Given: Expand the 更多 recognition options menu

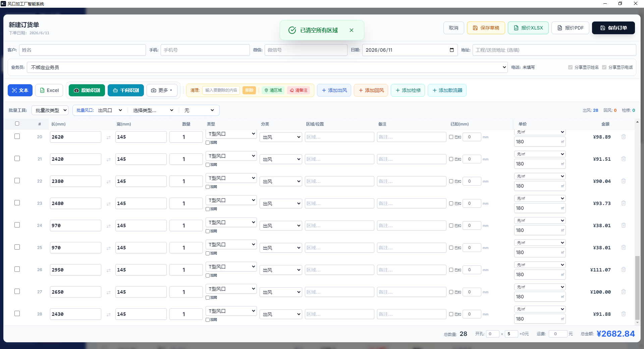Looking at the screenshot, I should click(162, 90).
